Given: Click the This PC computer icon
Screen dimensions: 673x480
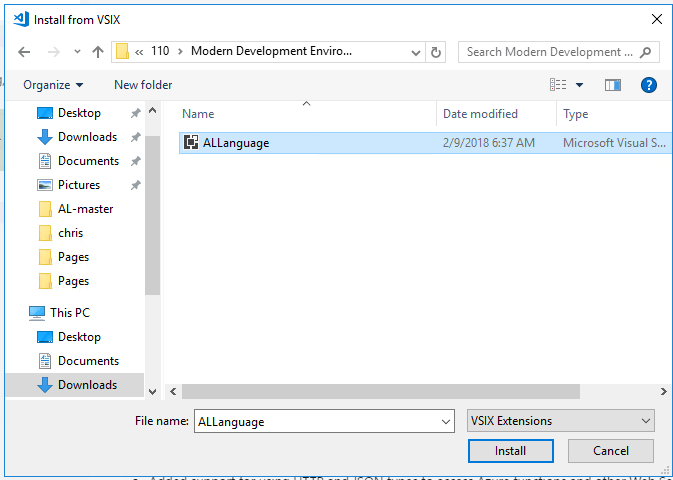Looking at the screenshot, I should click(x=37, y=313).
